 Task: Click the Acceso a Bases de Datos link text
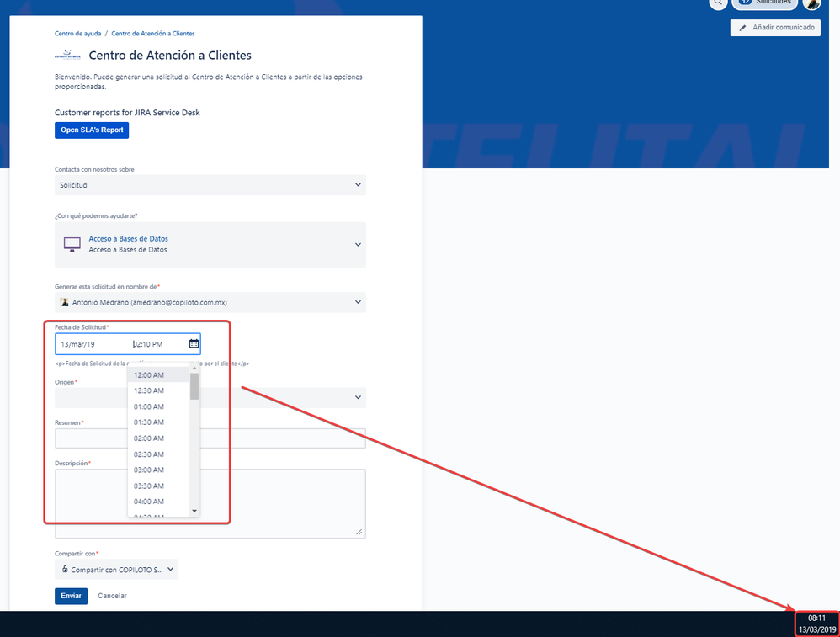coord(129,239)
